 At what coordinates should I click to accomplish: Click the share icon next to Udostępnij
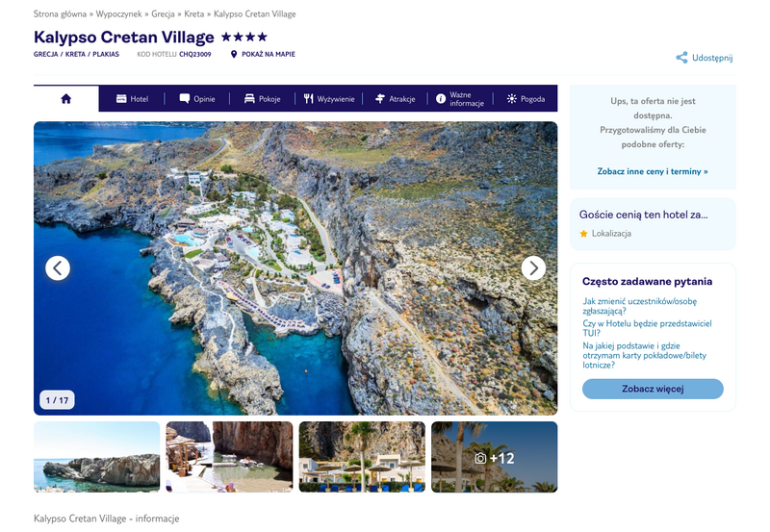[681, 58]
